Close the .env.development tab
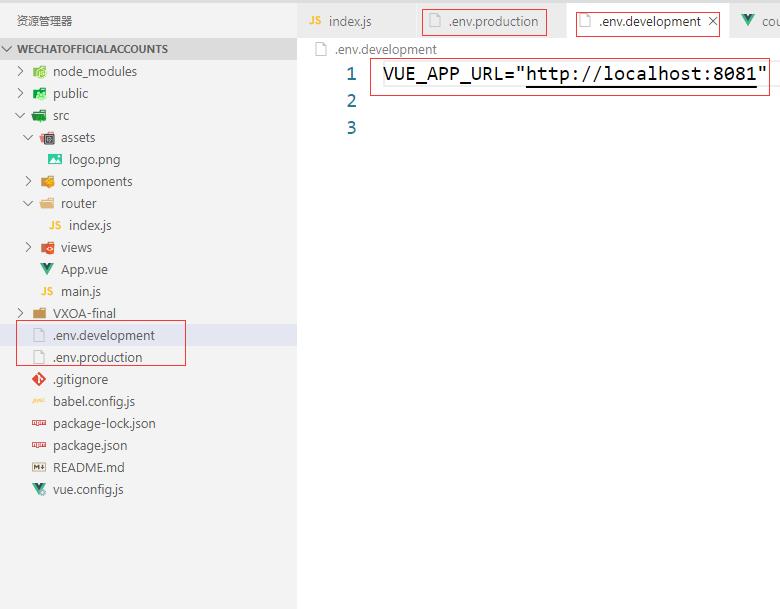 click(x=713, y=21)
